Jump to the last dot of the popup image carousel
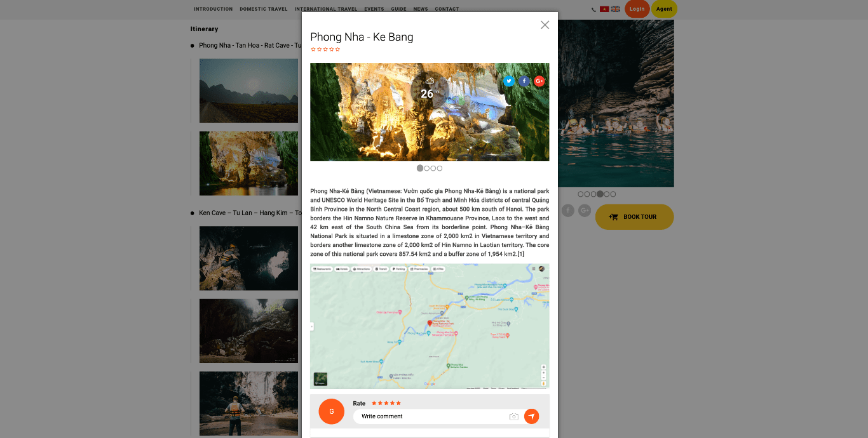The image size is (868, 438). [440, 168]
